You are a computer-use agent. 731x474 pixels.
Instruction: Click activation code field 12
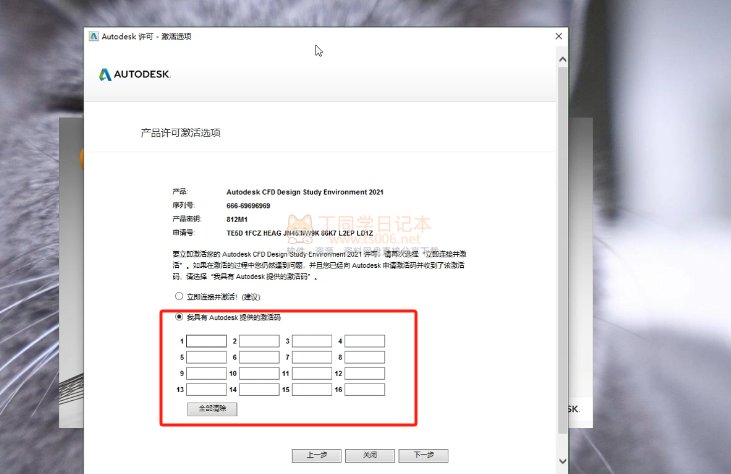(365, 373)
